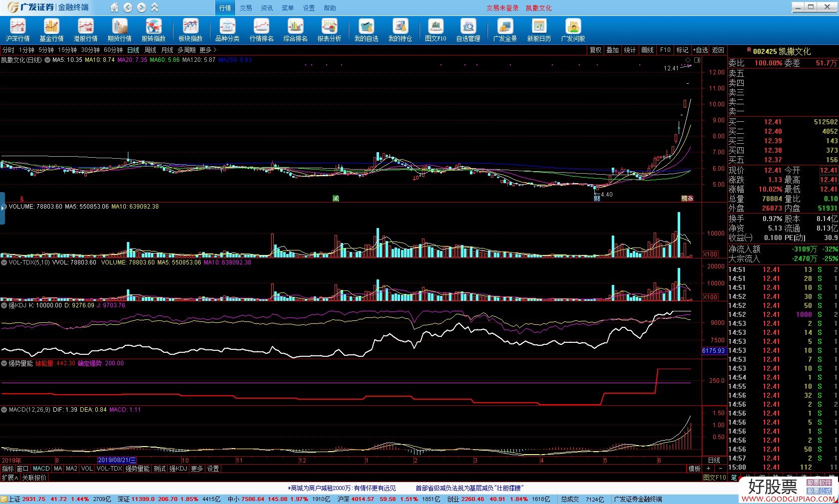Switch to 30分钟 period
The height and width of the screenshot is (504, 839).
coord(90,50)
